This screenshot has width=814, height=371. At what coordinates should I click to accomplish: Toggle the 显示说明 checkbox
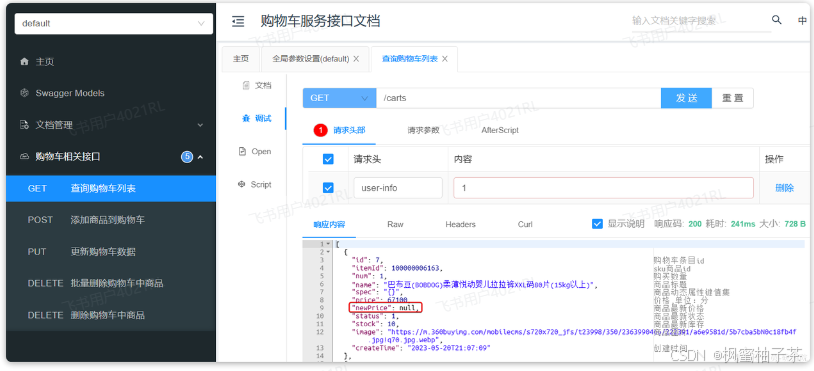597,224
